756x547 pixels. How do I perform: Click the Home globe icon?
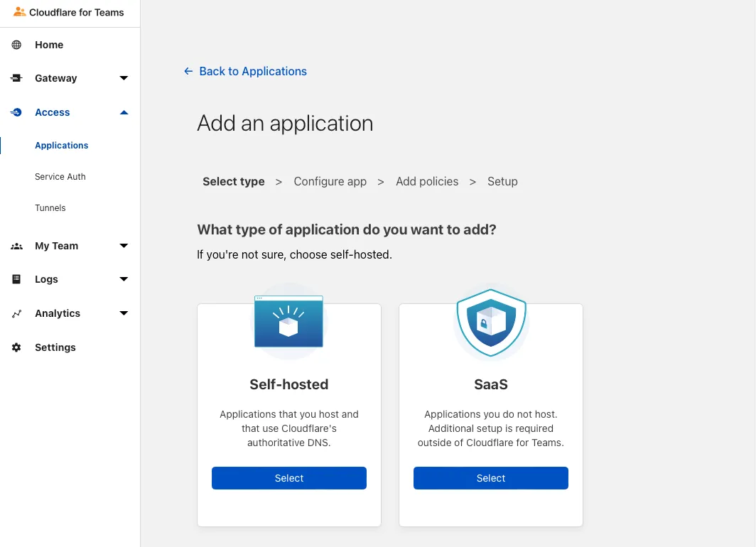click(16, 44)
